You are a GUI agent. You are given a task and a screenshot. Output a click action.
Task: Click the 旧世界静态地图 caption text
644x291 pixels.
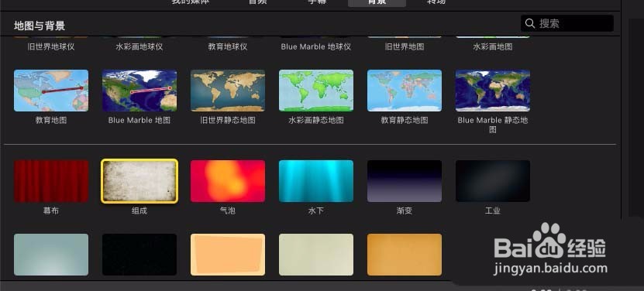click(x=228, y=120)
